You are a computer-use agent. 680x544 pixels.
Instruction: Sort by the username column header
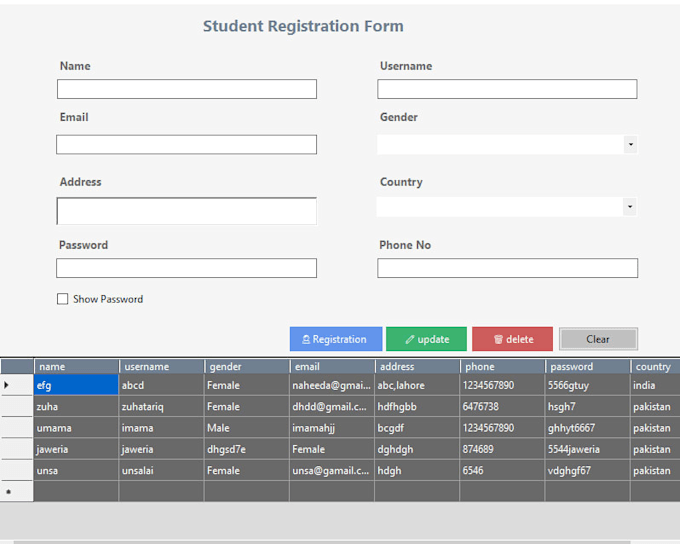[161, 367]
